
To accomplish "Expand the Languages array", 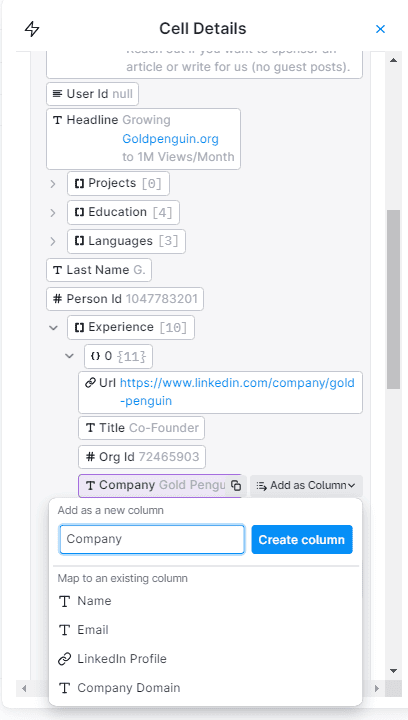I will click(53, 242).
